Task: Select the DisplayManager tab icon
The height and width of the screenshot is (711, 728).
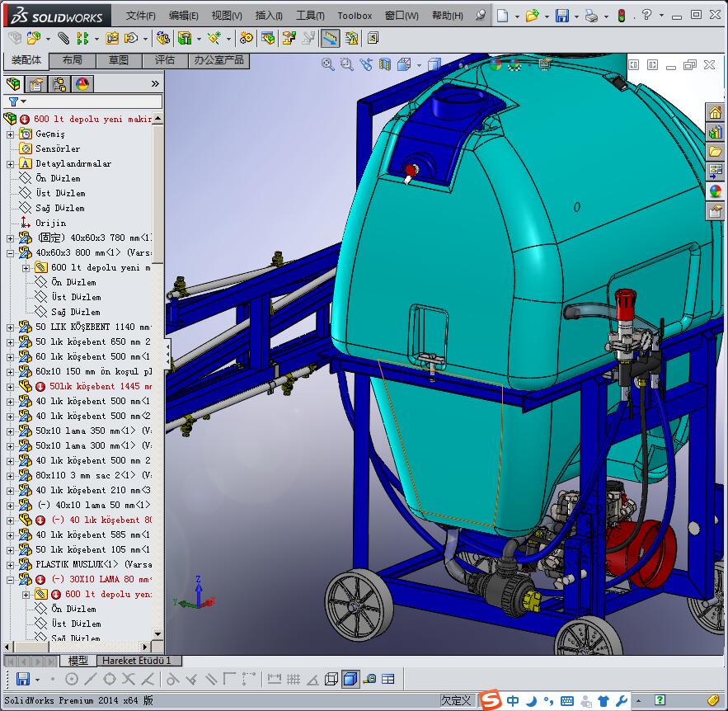Action: point(82,83)
